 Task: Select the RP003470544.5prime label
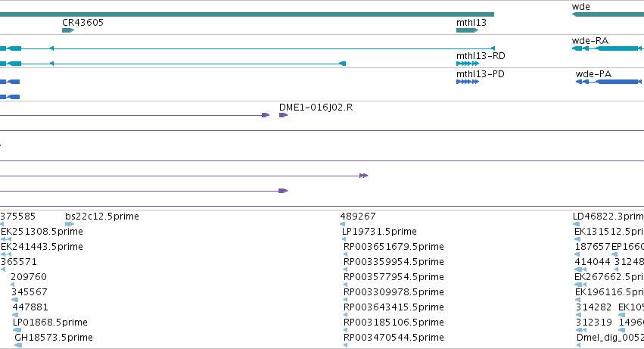(x=394, y=338)
